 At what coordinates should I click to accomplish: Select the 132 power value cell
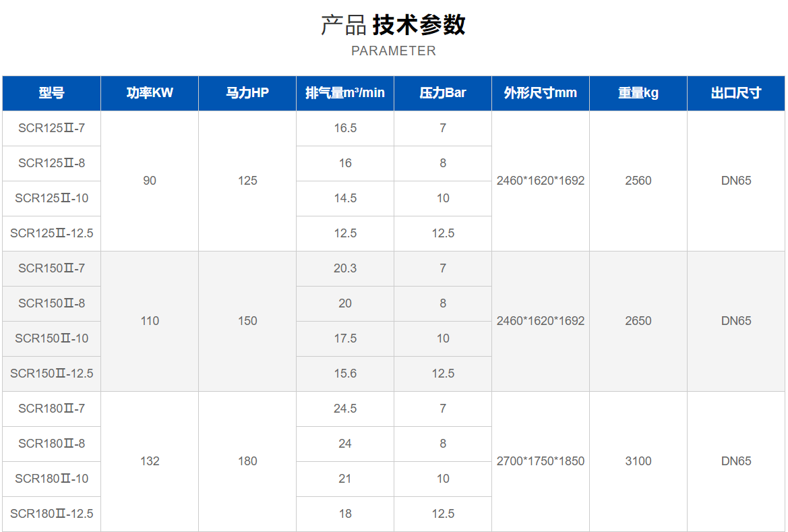150,461
